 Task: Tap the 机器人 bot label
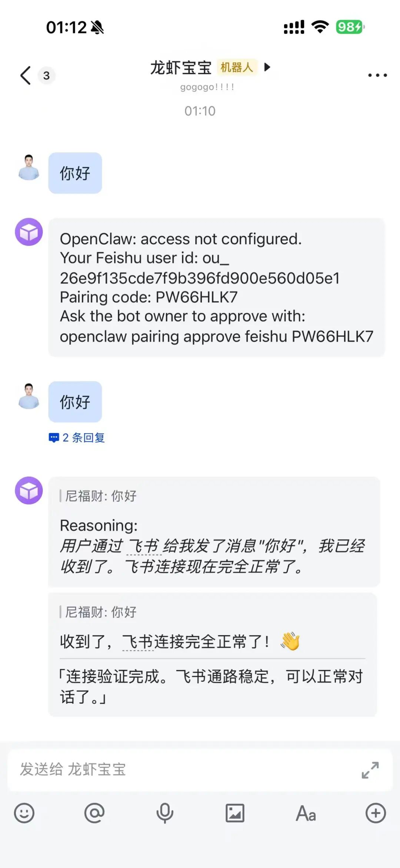point(236,69)
